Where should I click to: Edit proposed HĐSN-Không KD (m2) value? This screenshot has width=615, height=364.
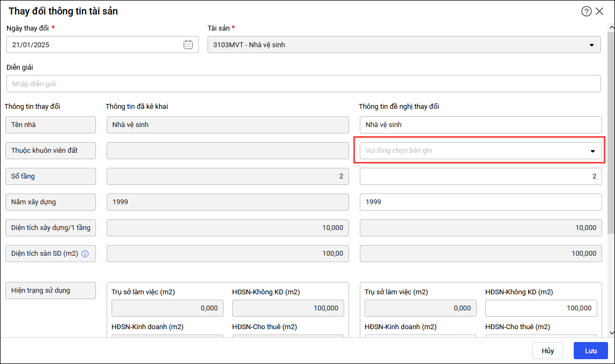pyautogui.click(x=540, y=308)
